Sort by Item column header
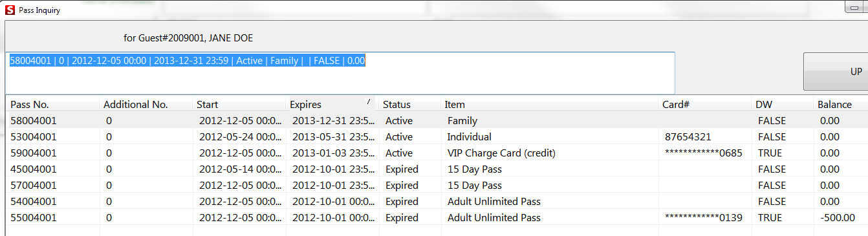The width and height of the screenshot is (868, 236). tap(550, 104)
